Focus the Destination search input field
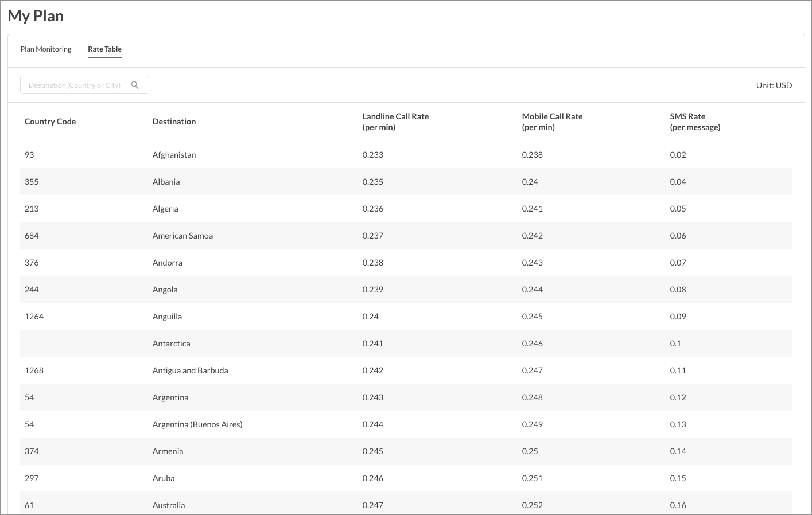812x515 pixels. click(84, 85)
